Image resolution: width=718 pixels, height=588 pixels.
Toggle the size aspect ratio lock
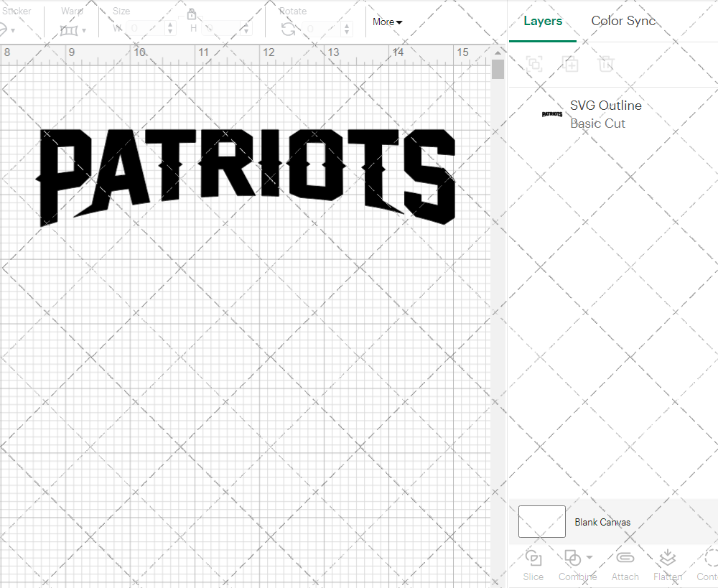pyautogui.click(x=192, y=14)
